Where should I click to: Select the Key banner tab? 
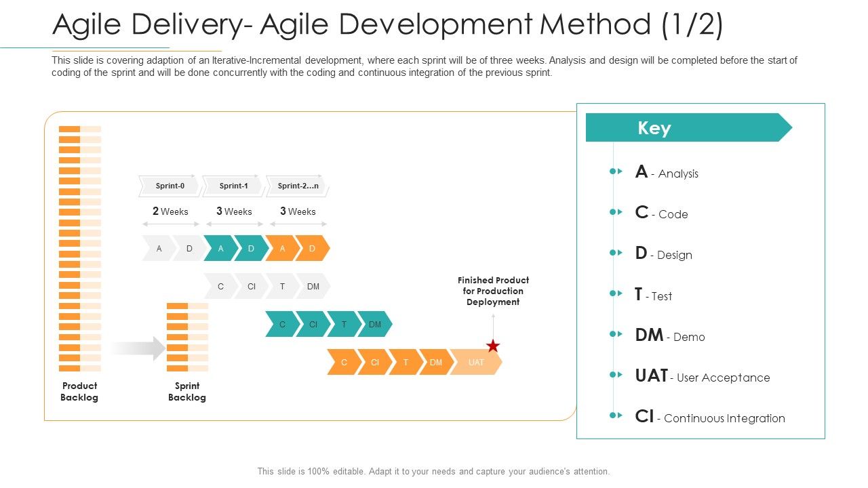[x=654, y=128]
